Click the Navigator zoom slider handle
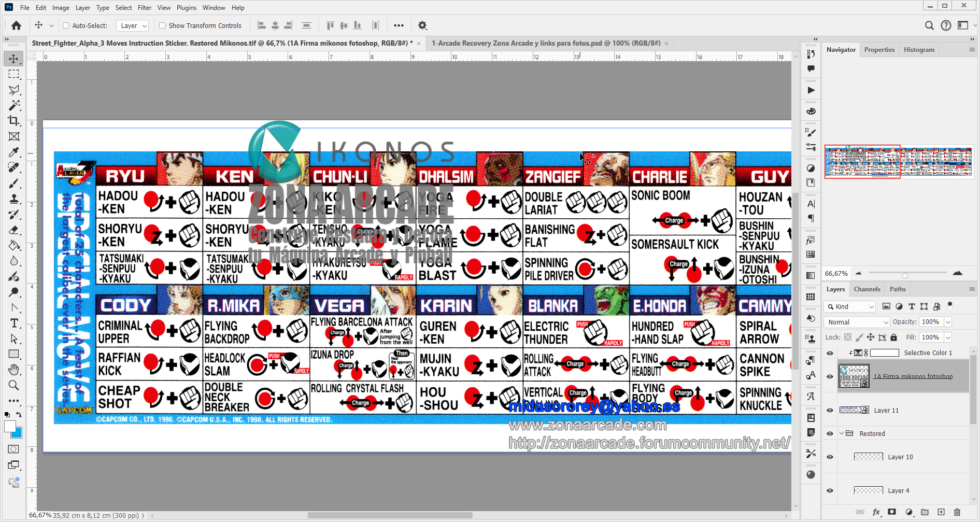The width and height of the screenshot is (980, 522). [x=905, y=275]
